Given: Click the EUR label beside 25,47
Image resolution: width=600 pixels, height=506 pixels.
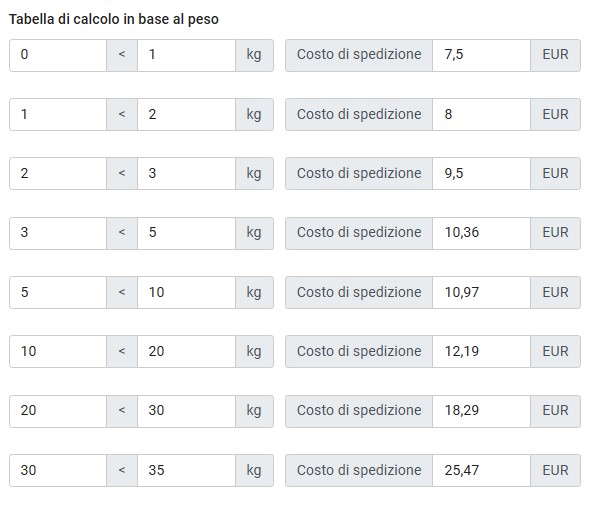Looking at the screenshot, I should tap(556, 470).
